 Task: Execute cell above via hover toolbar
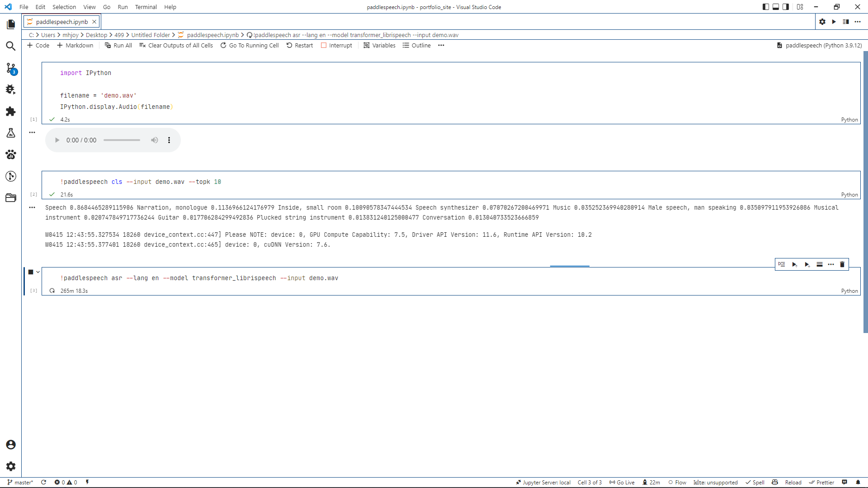[795, 264]
